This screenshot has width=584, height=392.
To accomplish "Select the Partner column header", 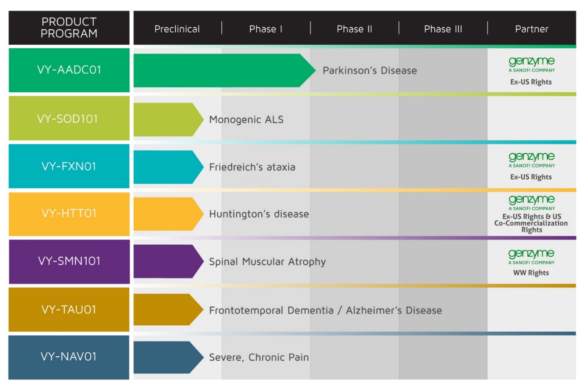I will (x=531, y=29).
